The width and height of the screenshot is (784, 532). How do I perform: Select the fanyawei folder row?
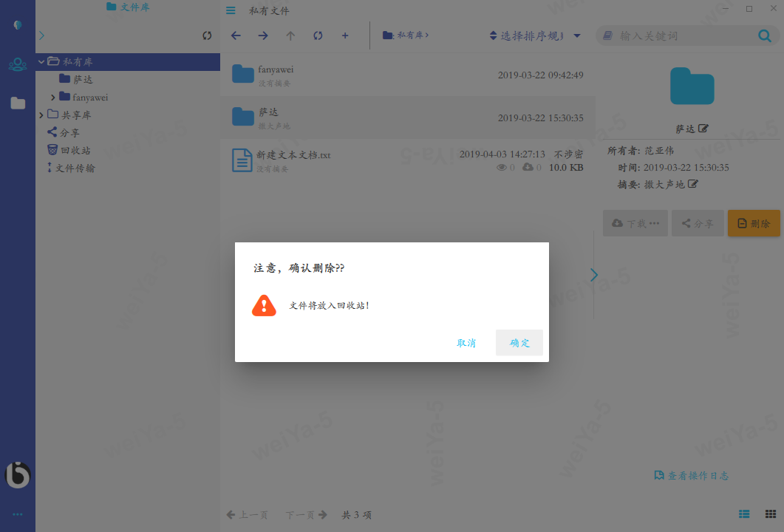pyautogui.click(x=407, y=75)
